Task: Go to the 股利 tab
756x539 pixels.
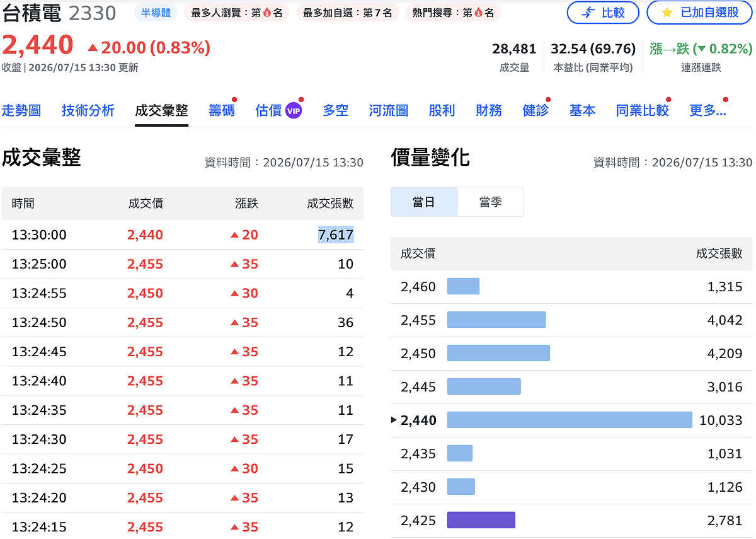Action: [x=442, y=111]
